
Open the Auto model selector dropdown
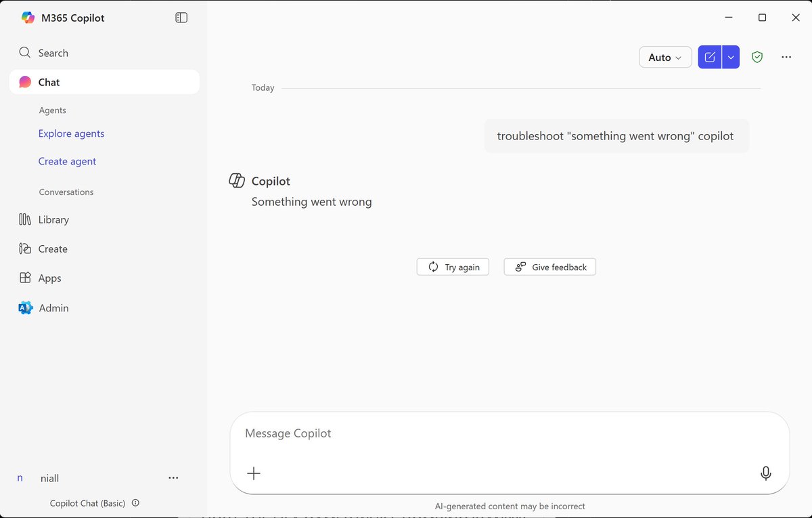[x=665, y=58]
